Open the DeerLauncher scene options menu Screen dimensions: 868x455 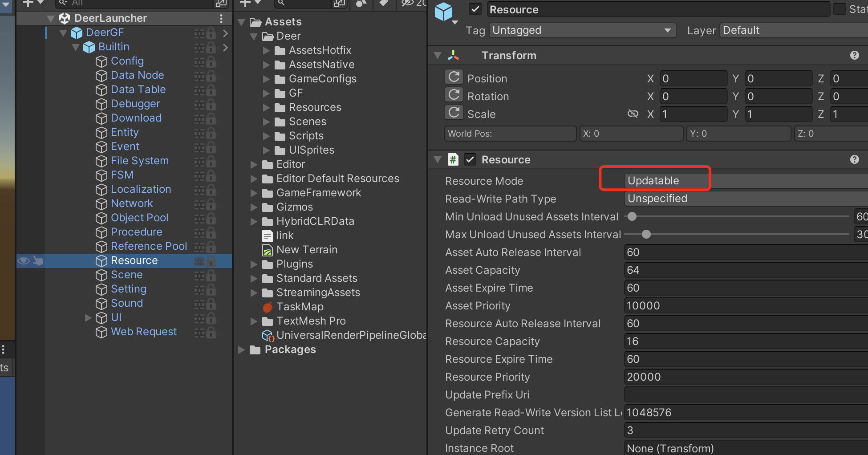click(x=221, y=18)
